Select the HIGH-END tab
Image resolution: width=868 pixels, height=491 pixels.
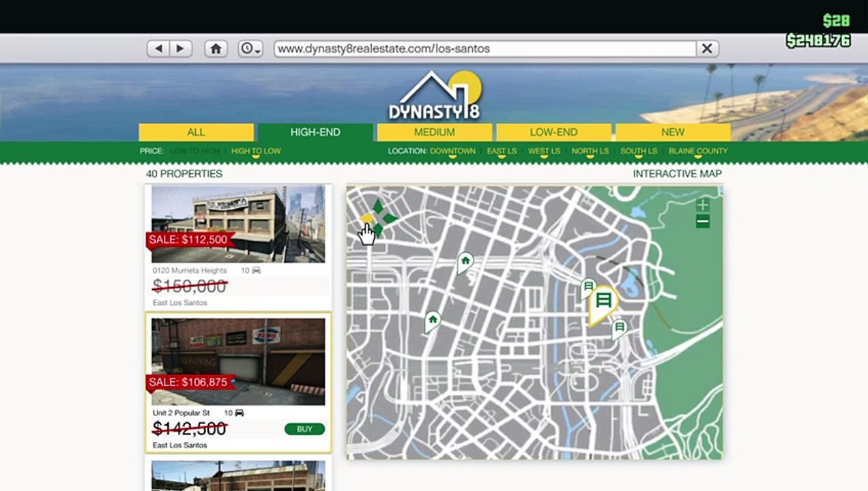point(315,132)
